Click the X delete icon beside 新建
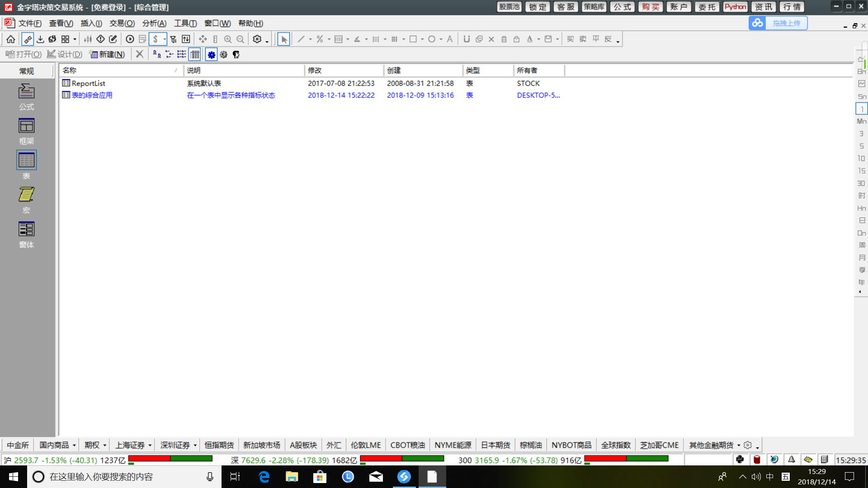 point(140,54)
